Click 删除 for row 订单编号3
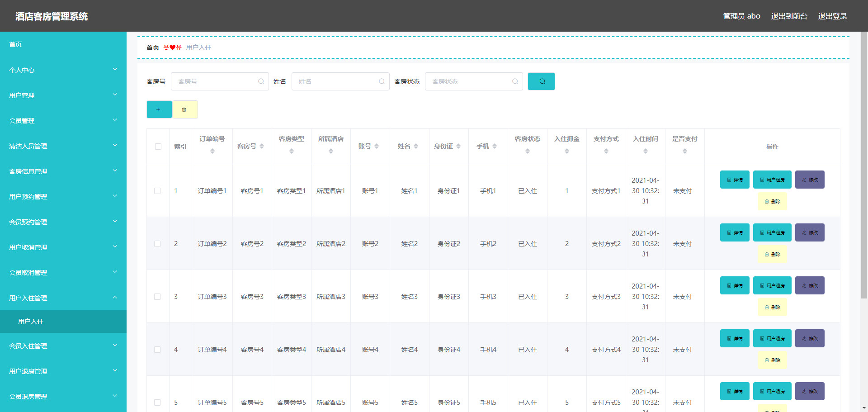The width and height of the screenshot is (868, 412). click(x=772, y=307)
